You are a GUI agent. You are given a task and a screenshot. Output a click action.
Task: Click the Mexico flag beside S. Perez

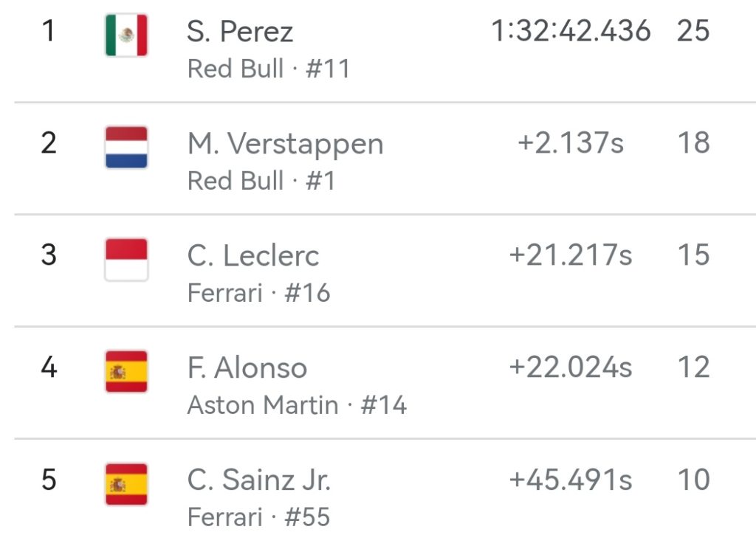pos(126,35)
